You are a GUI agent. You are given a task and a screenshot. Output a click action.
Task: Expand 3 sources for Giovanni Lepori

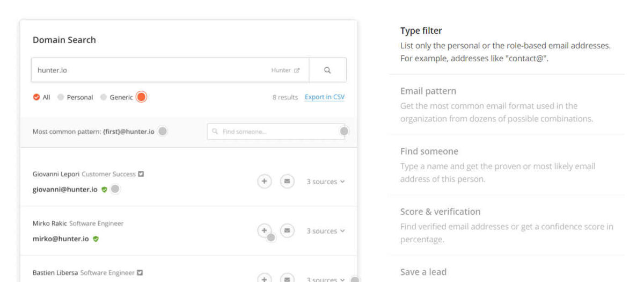(325, 182)
